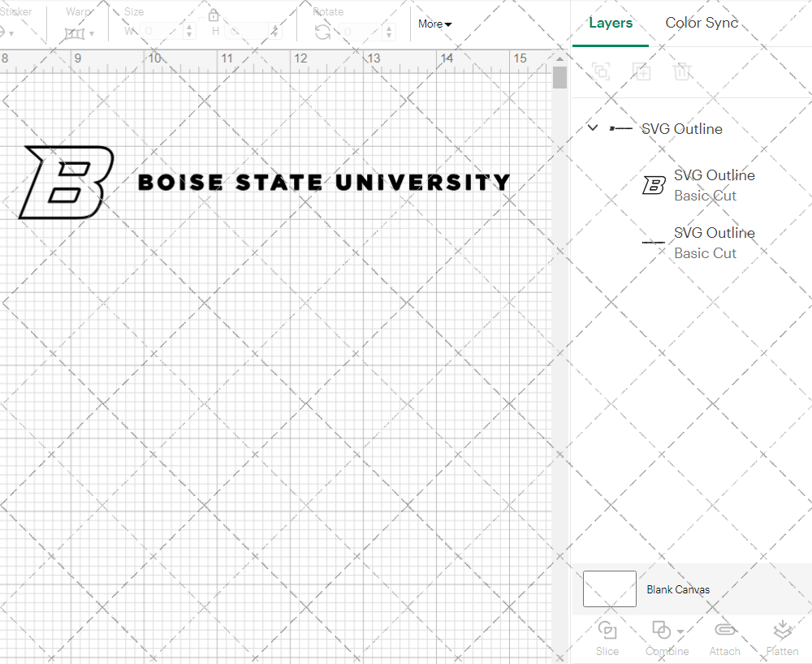Click the Duplicate icon in Layers panel
The width and height of the screenshot is (812, 664).
pos(641,71)
